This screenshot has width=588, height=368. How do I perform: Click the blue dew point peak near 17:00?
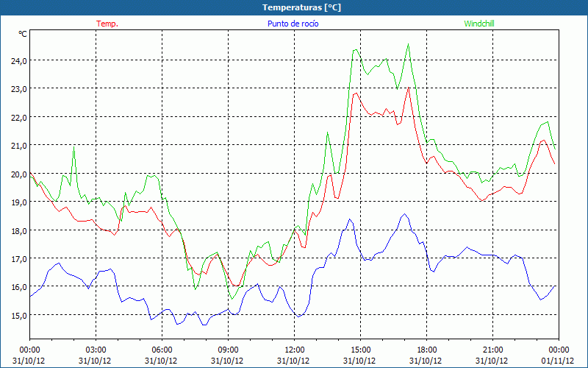[x=404, y=214]
